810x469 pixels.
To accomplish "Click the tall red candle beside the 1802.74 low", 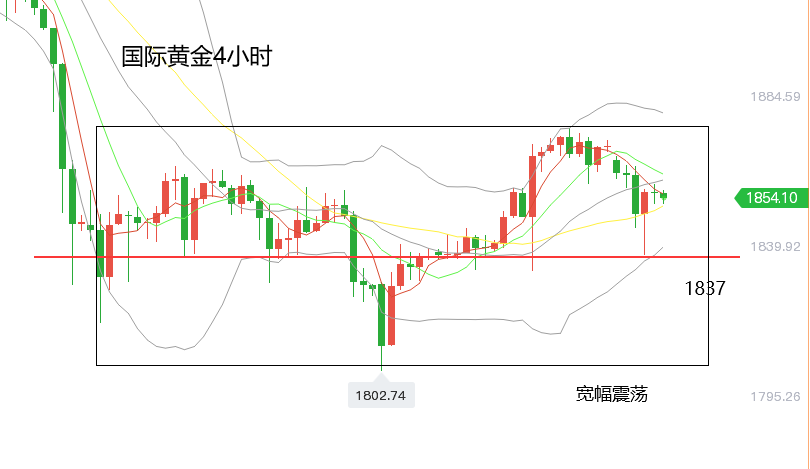I will 392,315.
